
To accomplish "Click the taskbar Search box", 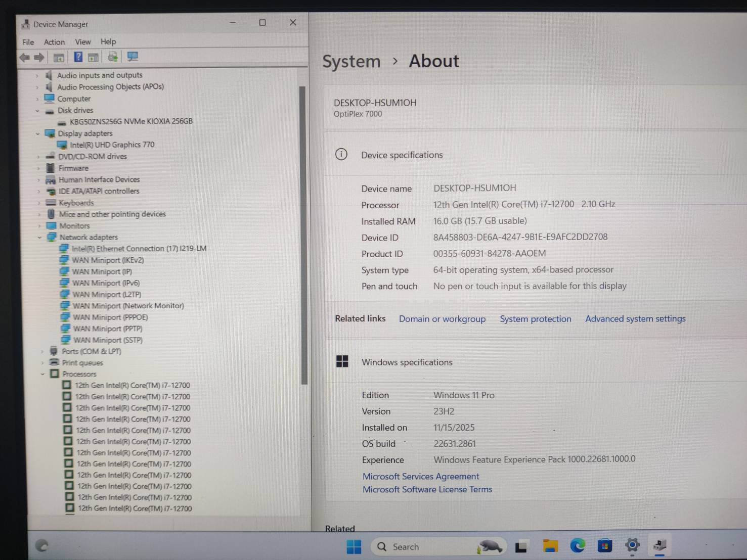I will [425, 546].
